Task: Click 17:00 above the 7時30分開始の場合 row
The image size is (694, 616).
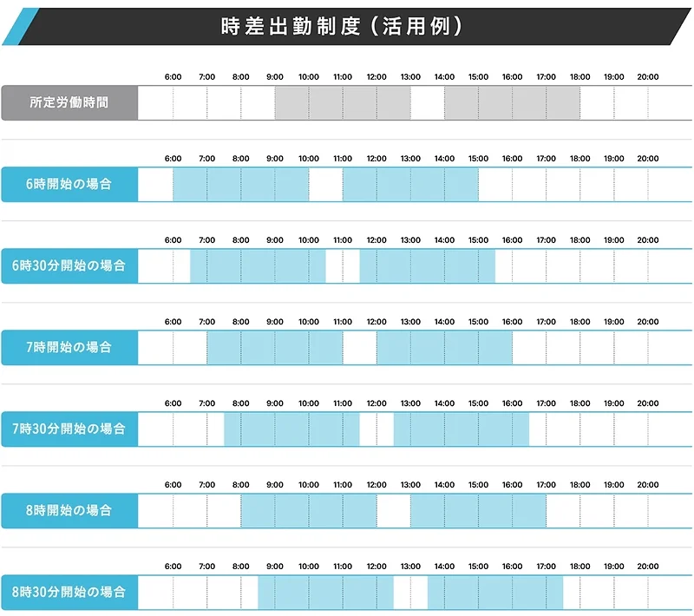Action: coord(547,403)
